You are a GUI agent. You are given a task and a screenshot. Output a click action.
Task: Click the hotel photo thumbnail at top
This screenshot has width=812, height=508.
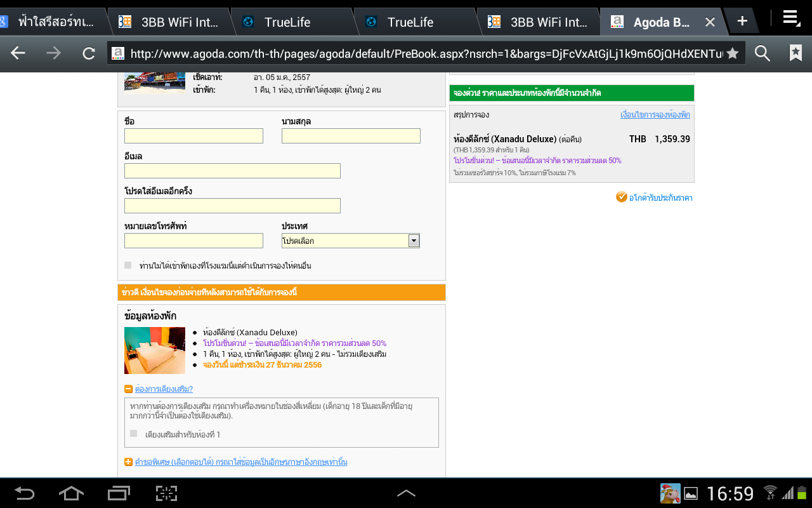point(155,82)
